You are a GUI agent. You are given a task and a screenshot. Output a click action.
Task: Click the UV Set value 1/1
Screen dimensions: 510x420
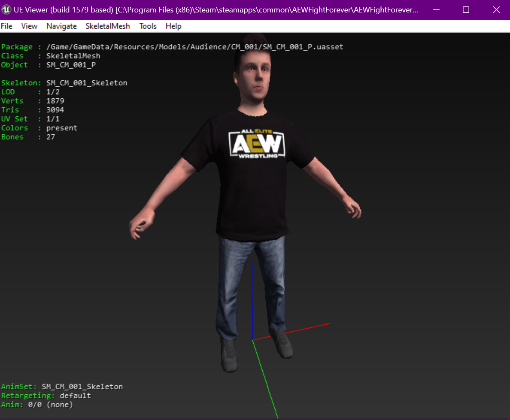pos(53,119)
